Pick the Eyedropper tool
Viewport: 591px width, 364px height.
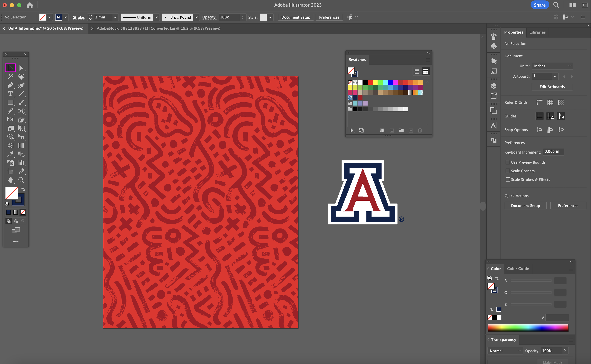(10, 154)
